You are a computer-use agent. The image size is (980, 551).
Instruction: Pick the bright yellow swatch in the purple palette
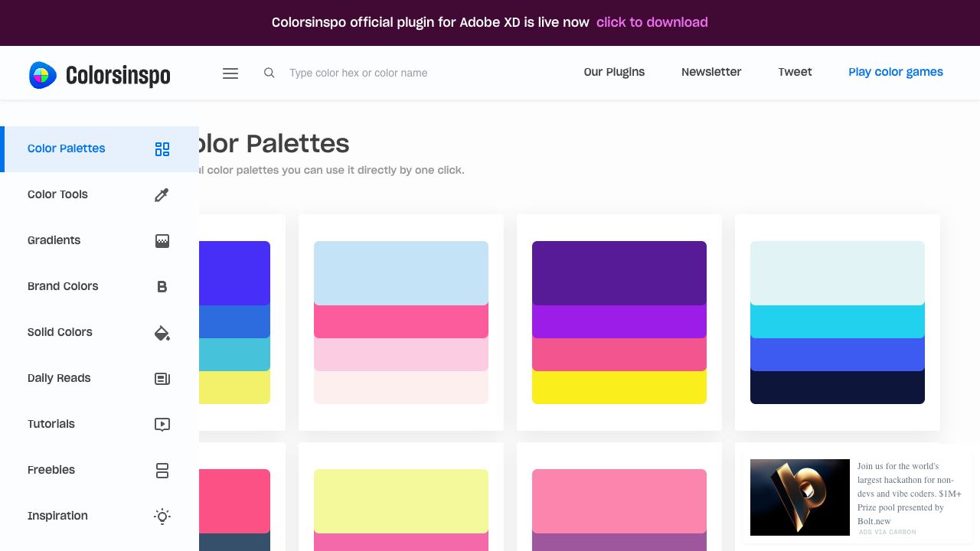[x=619, y=388]
